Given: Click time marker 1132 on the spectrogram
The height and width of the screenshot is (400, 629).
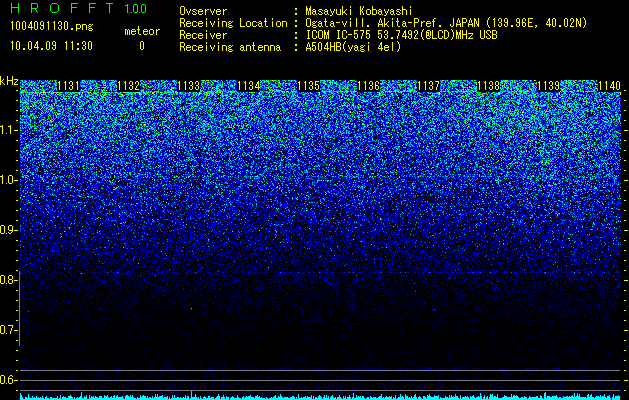Looking at the screenshot, I should pyautogui.click(x=129, y=86).
